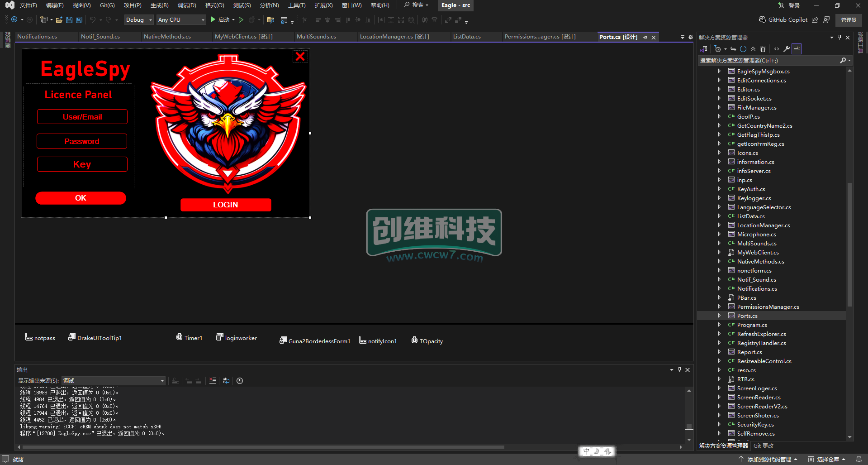Image resolution: width=868 pixels, height=465 pixels.
Task: Toggle Preview Selected Items in Solution Explorer
Action: tap(797, 49)
